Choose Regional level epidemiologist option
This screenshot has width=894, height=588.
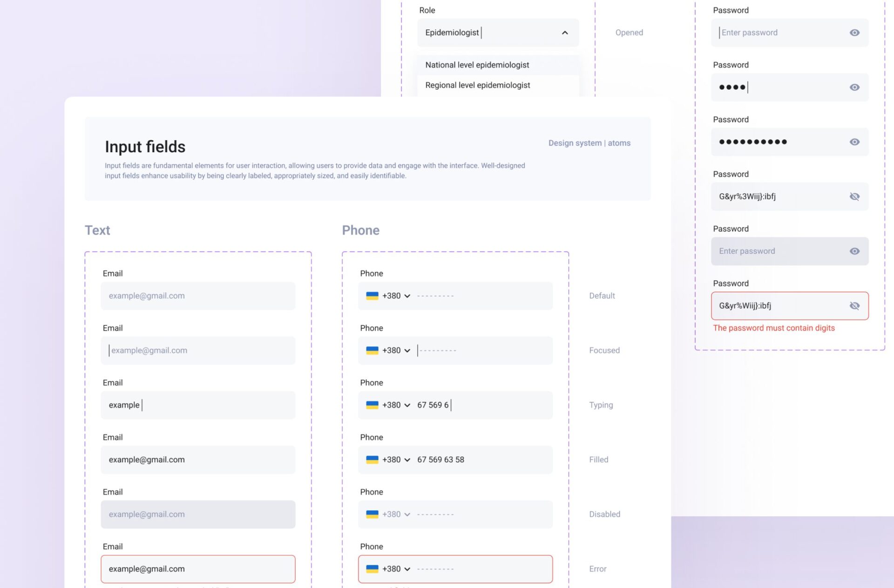pyautogui.click(x=477, y=85)
